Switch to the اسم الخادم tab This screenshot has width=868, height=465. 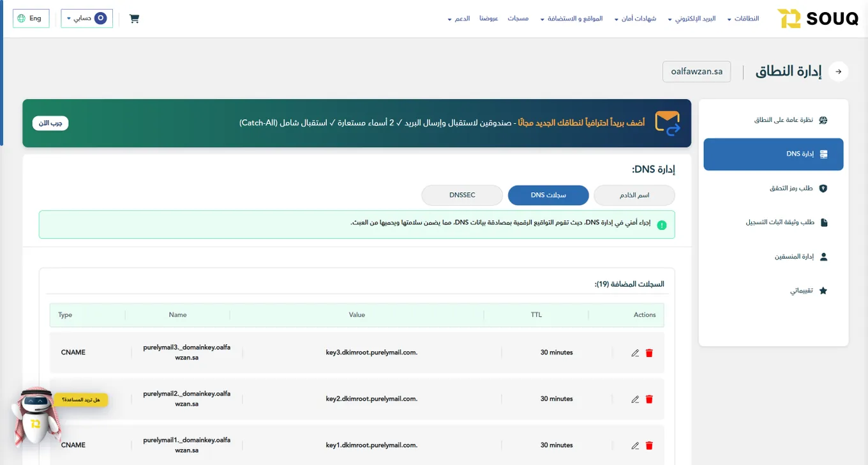pos(634,195)
